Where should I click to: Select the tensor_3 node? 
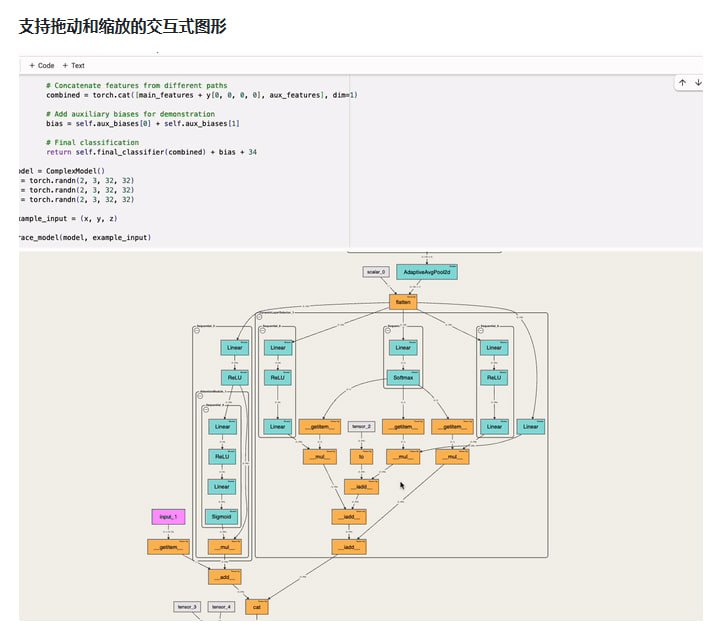pos(187,606)
